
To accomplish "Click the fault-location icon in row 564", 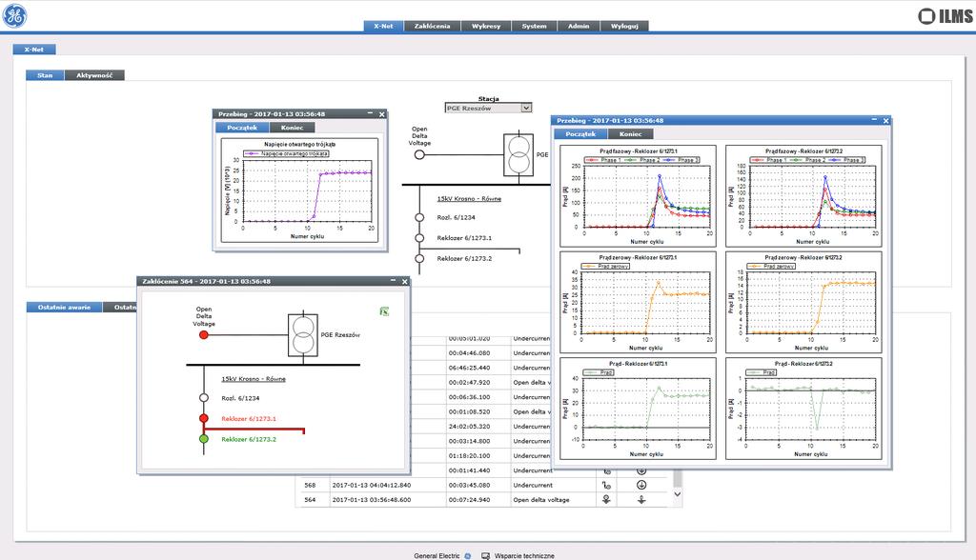I will 606,499.
